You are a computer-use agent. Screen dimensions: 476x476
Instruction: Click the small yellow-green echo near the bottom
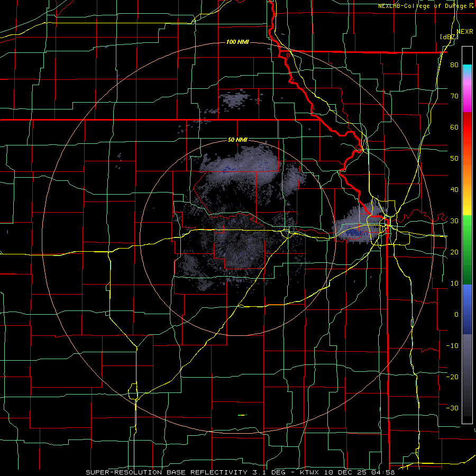[243, 415]
